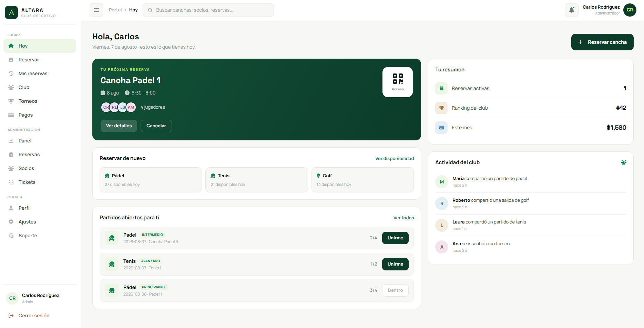The width and height of the screenshot is (644, 328).
Task: Click Cerrar sesión to log out
Action: [40, 316]
